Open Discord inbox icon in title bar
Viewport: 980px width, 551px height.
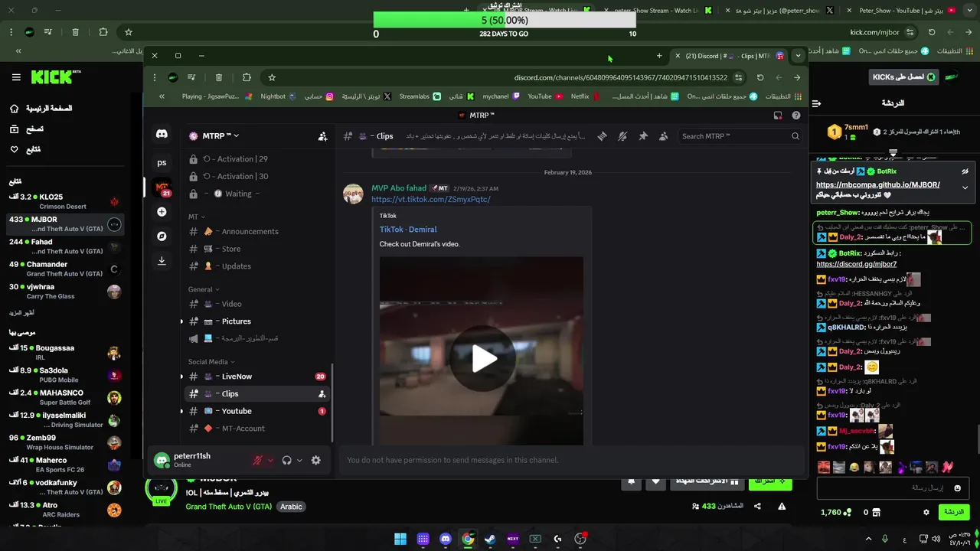[x=778, y=116]
